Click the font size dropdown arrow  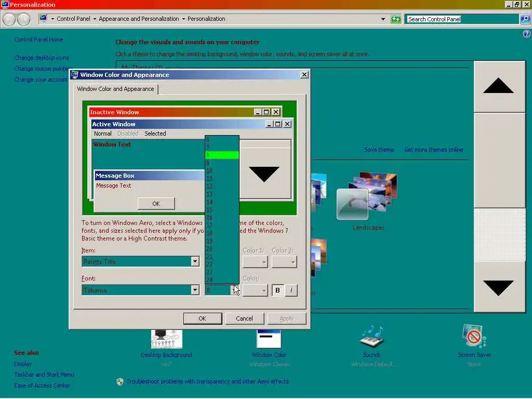pyautogui.click(x=235, y=290)
